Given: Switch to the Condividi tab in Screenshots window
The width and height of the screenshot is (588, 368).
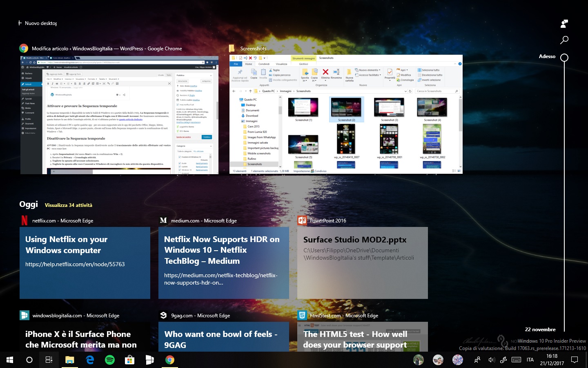Looking at the screenshot, I should click(264, 64).
